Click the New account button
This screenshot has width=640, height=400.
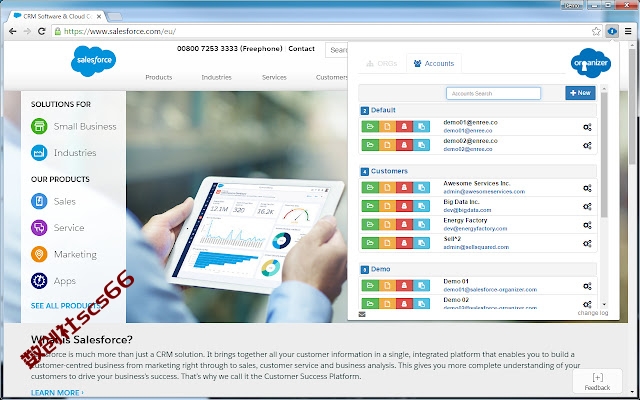[580, 93]
